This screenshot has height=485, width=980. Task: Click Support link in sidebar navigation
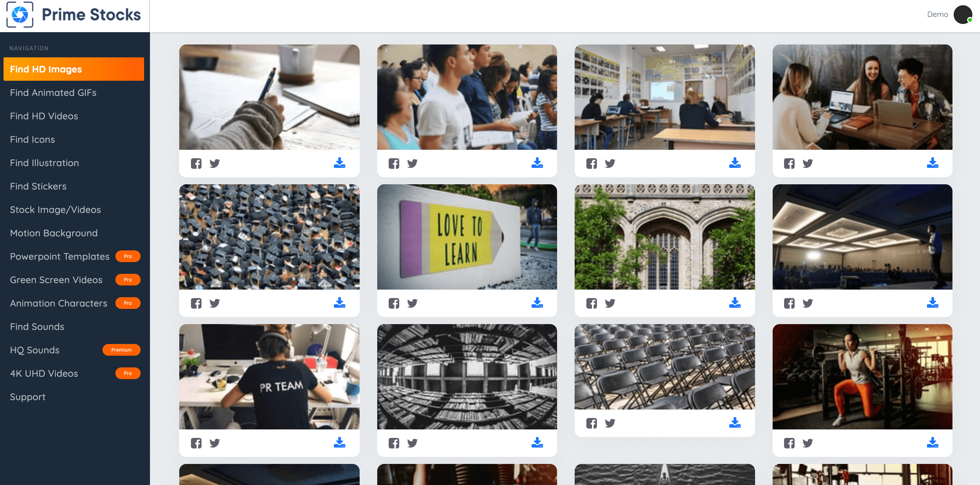28,396
